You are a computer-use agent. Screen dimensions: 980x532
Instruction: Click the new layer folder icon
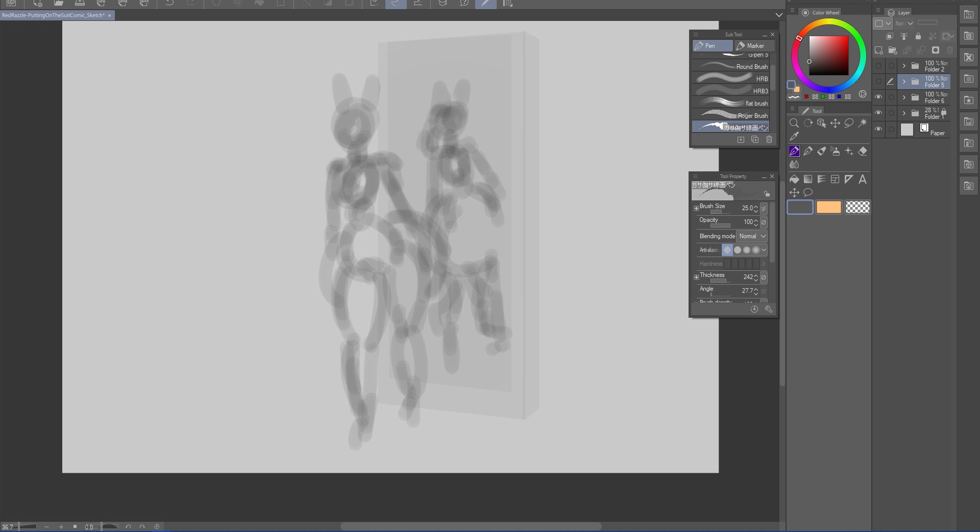893,50
